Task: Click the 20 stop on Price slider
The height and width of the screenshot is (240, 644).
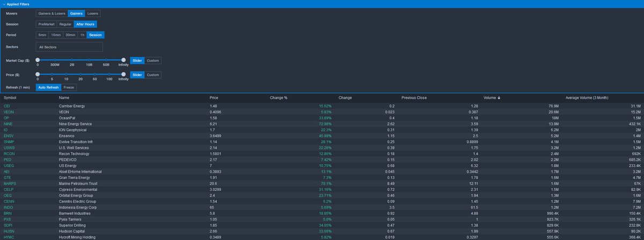Action: (80, 74)
